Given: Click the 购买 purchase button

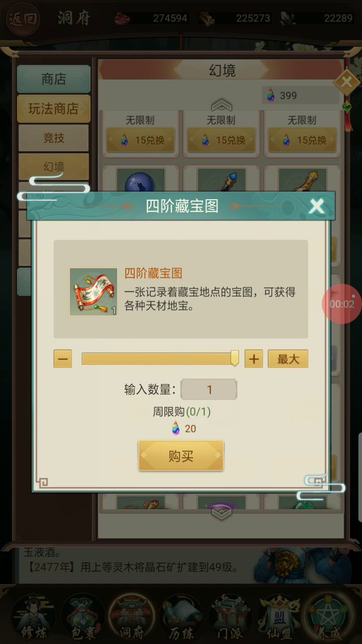Looking at the screenshot, I should coord(181,456).
